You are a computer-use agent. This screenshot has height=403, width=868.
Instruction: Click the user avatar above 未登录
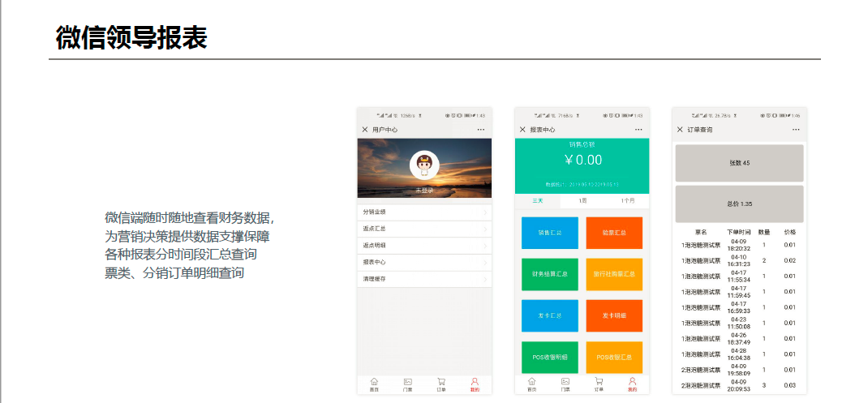[x=424, y=165]
